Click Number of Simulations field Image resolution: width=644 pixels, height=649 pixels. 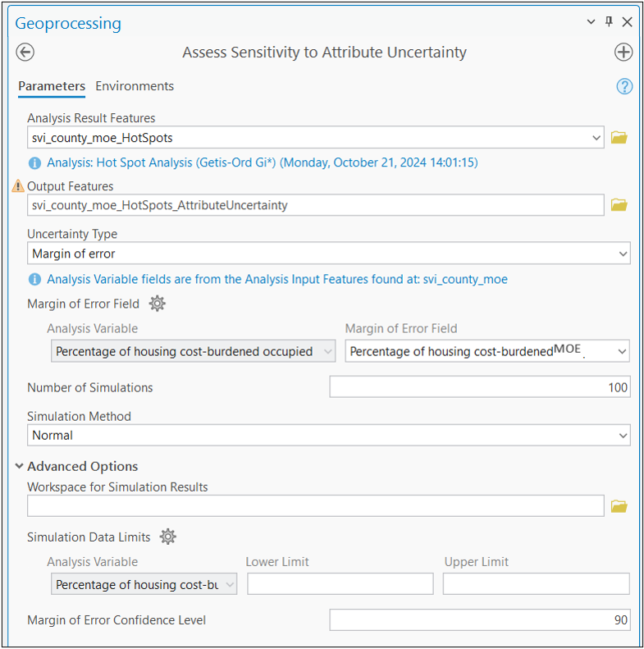480,387
